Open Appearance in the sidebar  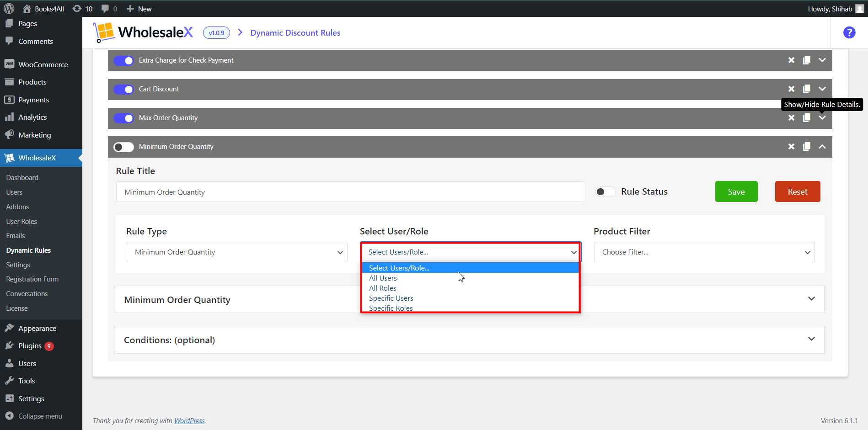click(41, 329)
